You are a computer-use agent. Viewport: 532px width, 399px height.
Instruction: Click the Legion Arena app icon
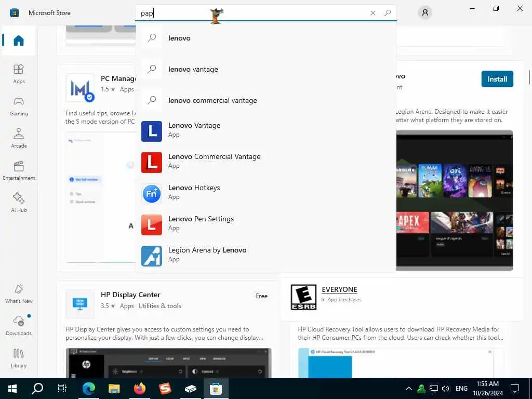coord(152,256)
